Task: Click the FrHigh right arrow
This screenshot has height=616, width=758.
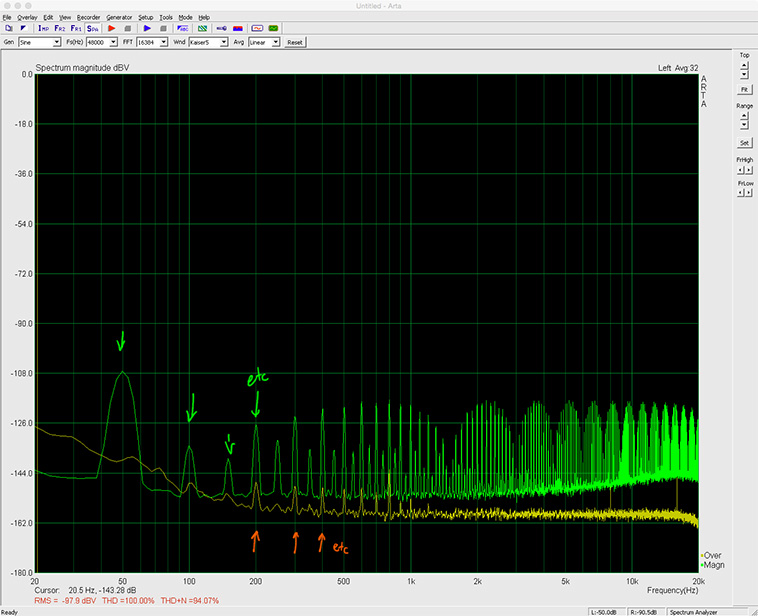Action: [x=749, y=170]
